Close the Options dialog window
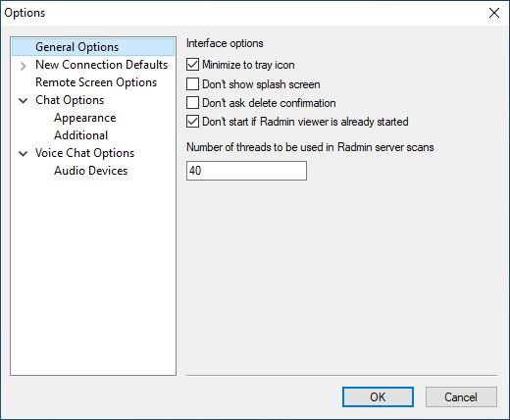Screen dimensions: 510x420 (x=494, y=13)
